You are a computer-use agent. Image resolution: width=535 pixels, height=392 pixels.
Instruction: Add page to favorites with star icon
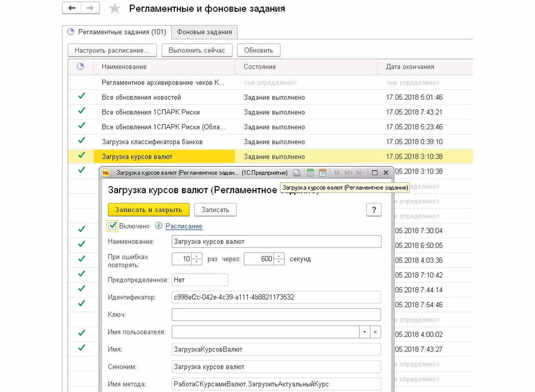coord(115,8)
